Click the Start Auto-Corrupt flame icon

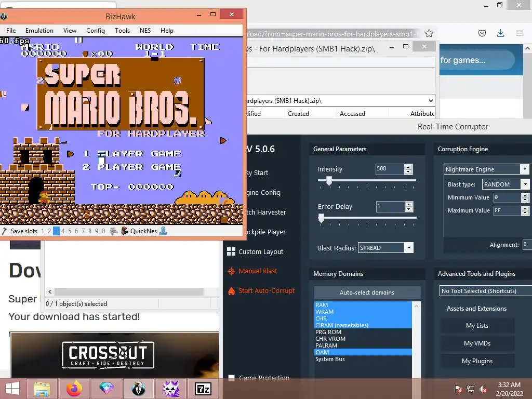231,291
